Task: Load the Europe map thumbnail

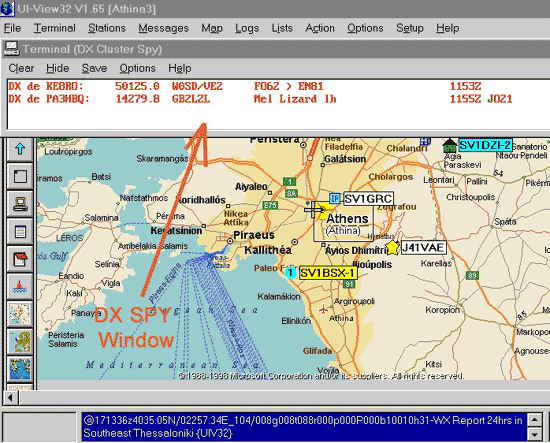Action: point(20,342)
